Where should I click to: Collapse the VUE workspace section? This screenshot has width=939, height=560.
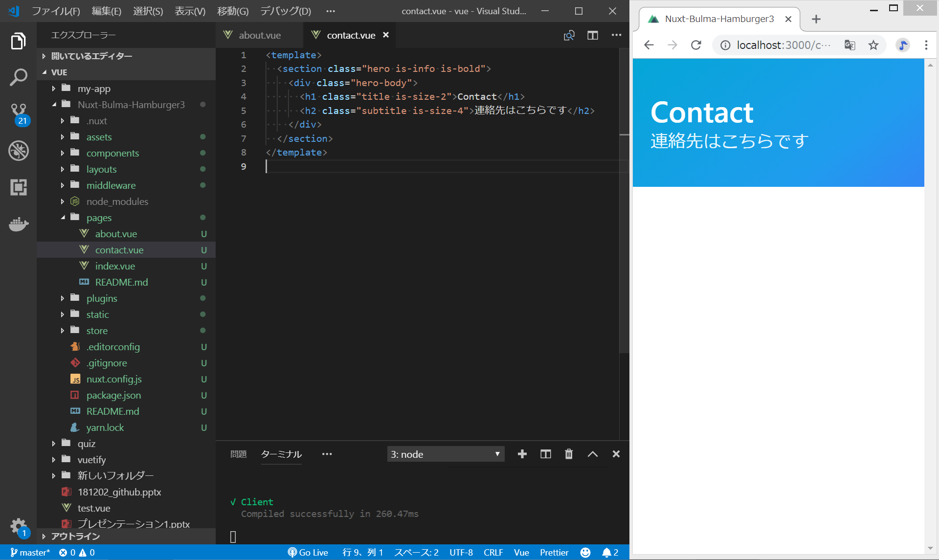point(126,72)
